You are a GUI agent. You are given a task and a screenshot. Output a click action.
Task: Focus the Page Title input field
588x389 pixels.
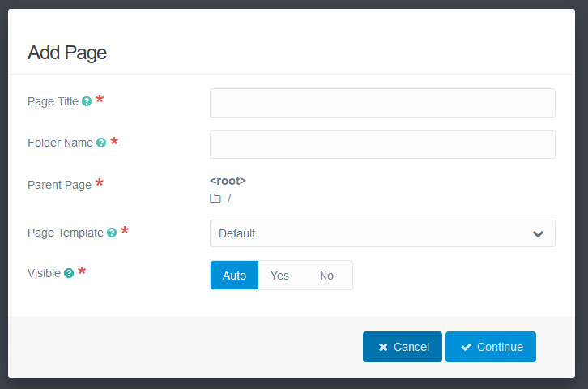382,103
